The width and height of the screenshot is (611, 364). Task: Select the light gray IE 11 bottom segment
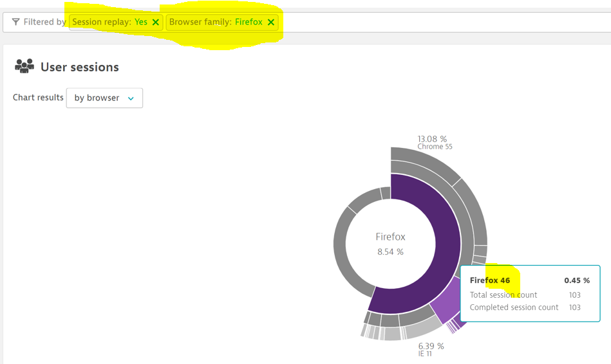[422, 327]
